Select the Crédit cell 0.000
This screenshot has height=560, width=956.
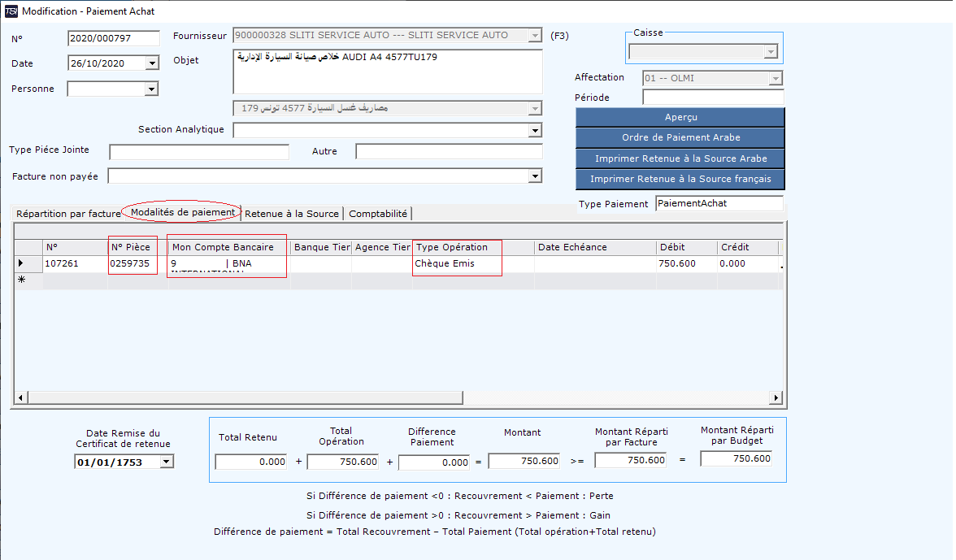[748, 264]
